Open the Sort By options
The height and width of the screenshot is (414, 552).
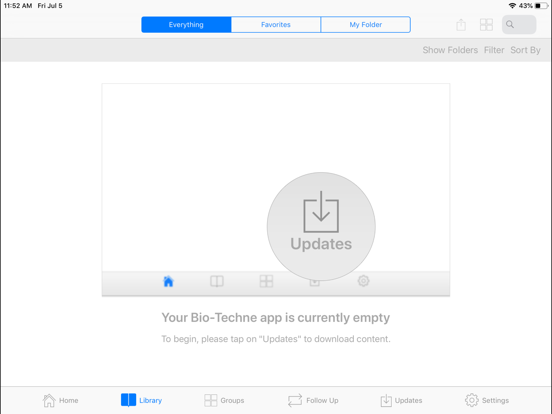coord(525,50)
